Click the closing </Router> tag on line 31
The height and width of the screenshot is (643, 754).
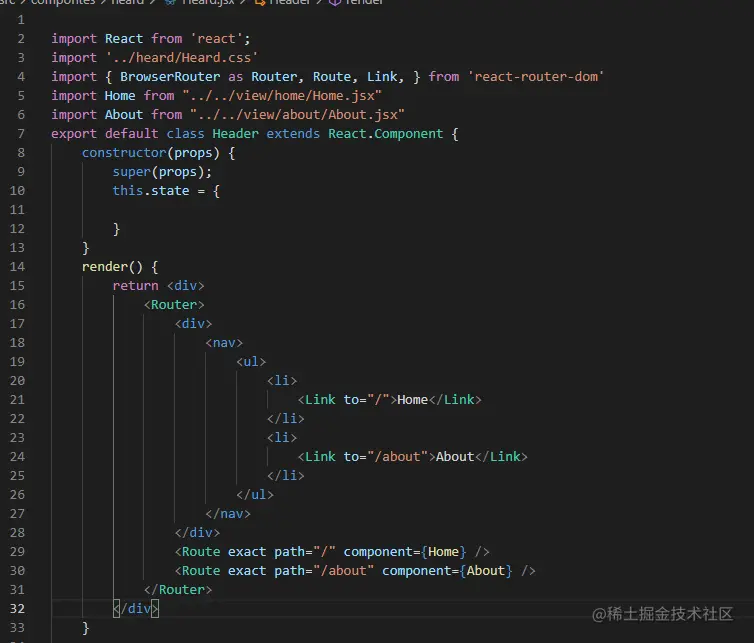178,590
